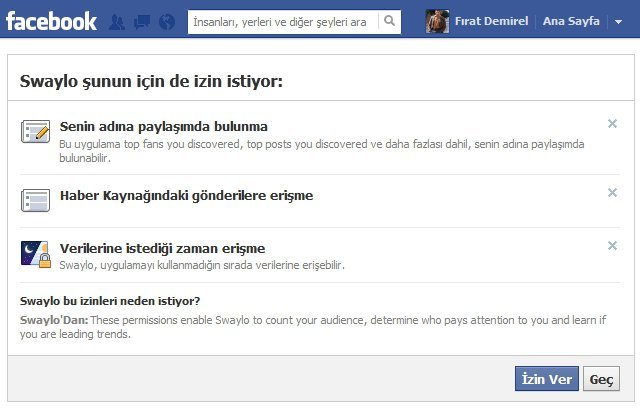Viewport: 640px width, 413px height.
Task: Click the news feed list icon
Action: tap(36, 200)
